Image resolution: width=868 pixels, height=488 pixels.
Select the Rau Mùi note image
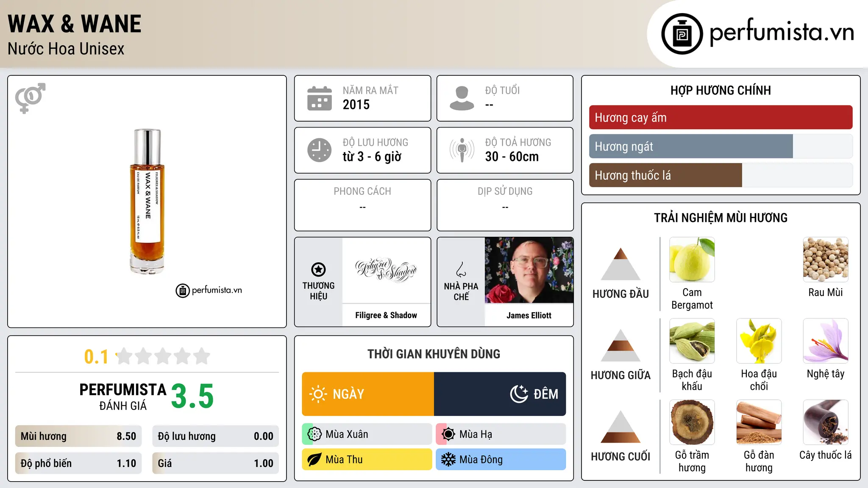tap(826, 260)
